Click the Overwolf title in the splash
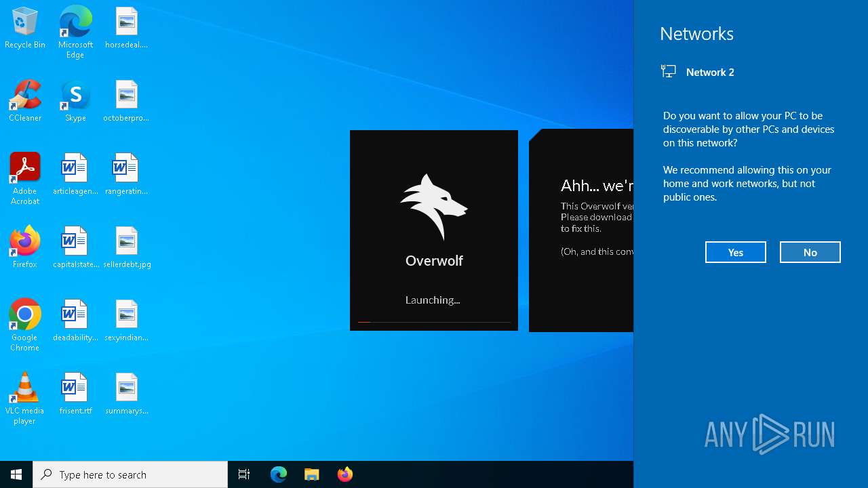 [x=434, y=260]
